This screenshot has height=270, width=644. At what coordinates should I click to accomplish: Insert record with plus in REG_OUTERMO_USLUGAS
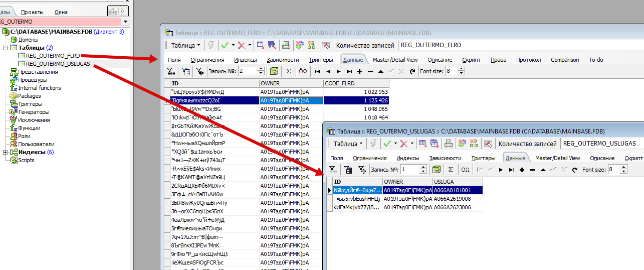tap(522, 170)
